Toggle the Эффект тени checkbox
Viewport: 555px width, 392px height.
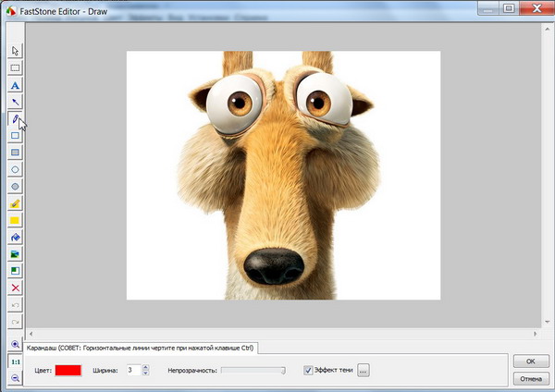click(x=308, y=370)
